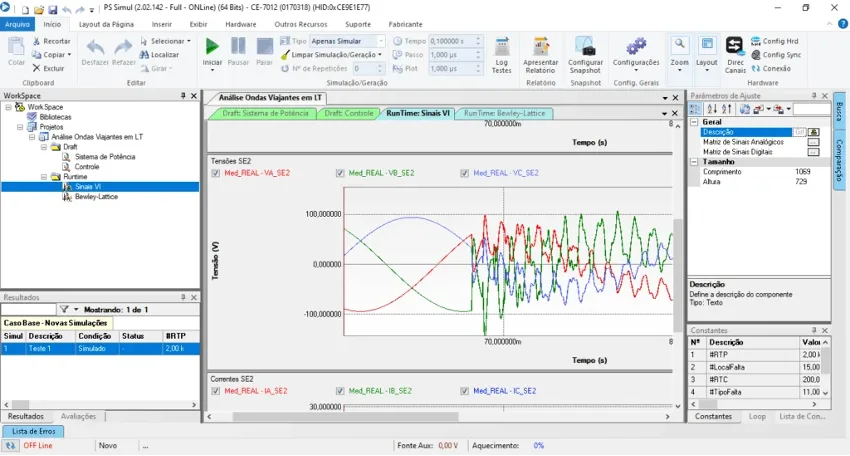The height and width of the screenshot is (456, 850).
Task: Open the Zoom magnifier tool
Action: [x=679, y=53]
